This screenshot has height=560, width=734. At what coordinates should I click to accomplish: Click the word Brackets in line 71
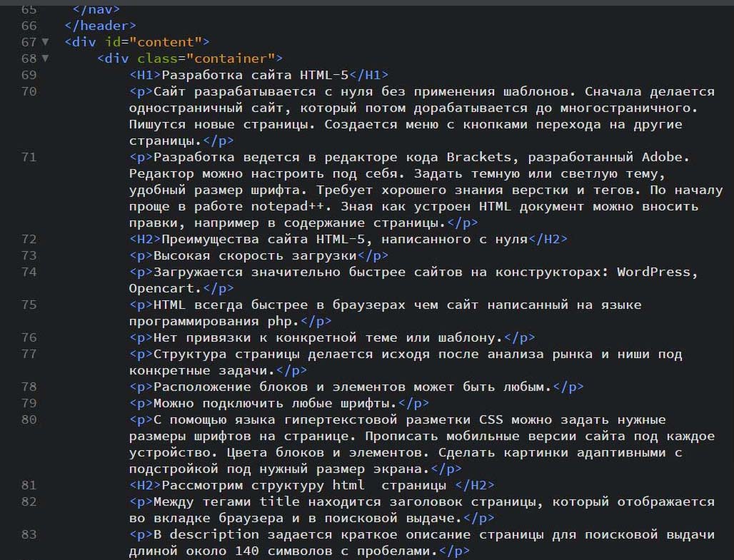pos(479,157)
